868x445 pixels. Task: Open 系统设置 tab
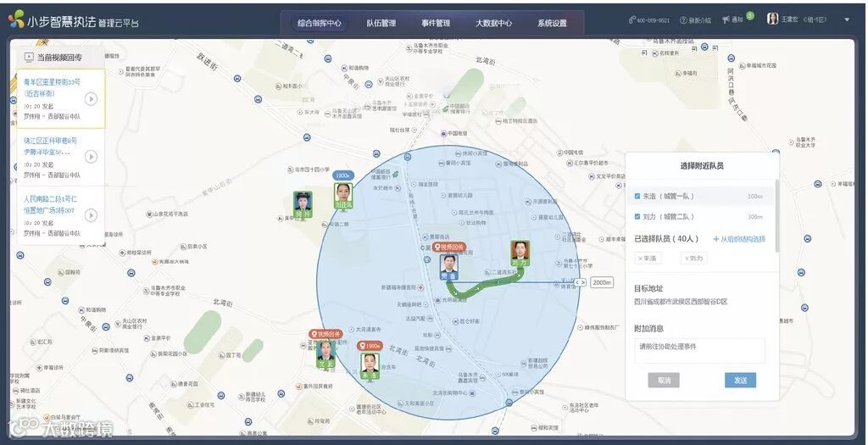[x=552, y=23]
